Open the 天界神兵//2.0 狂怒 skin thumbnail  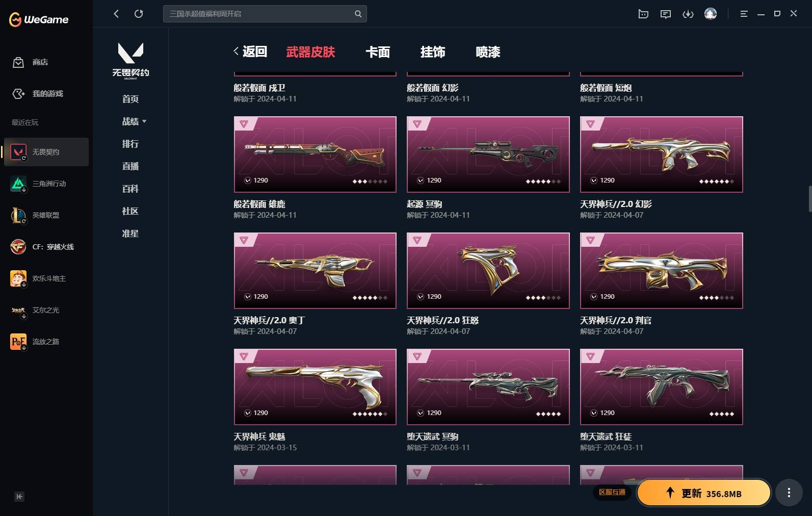point(488,271)
